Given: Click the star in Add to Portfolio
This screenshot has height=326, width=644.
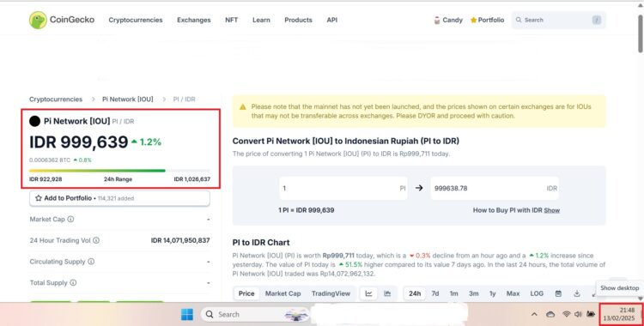Looking at the screenshot, I should 39,198.
